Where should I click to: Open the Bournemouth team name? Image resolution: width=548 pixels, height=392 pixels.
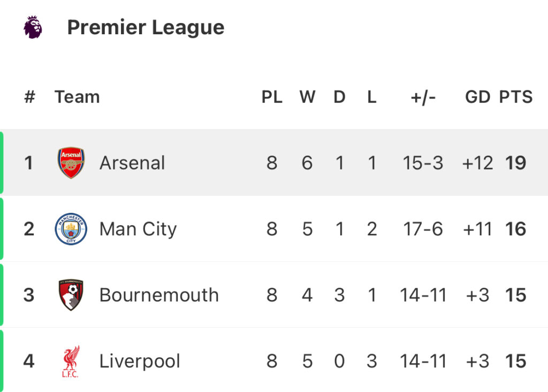click(x=159, y=295)
